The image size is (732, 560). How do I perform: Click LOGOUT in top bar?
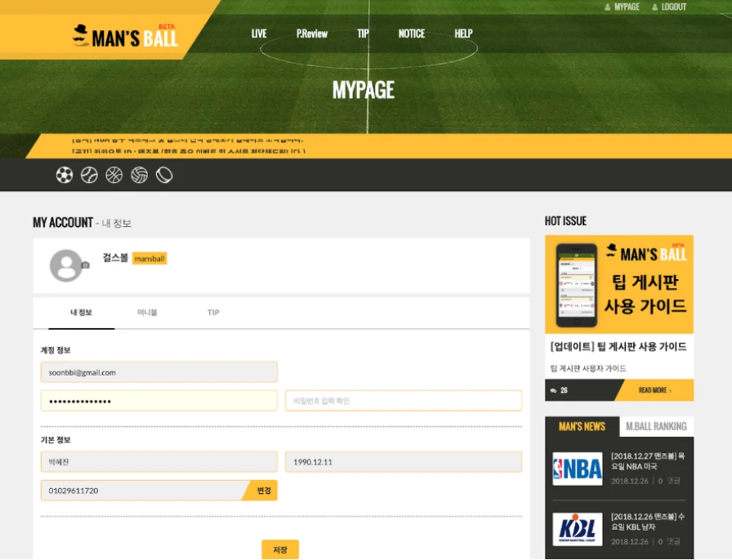[x=669, y=7]
